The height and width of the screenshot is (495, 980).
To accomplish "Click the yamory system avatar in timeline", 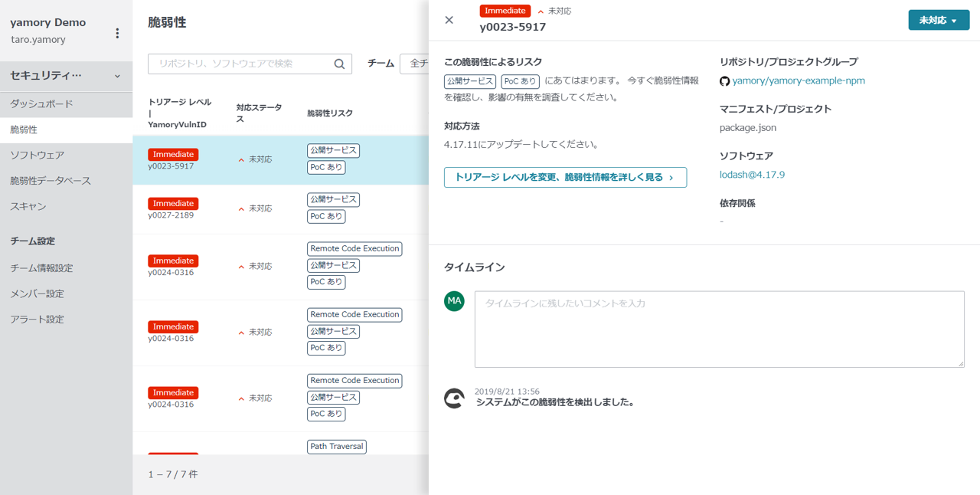I will point(454,398).
